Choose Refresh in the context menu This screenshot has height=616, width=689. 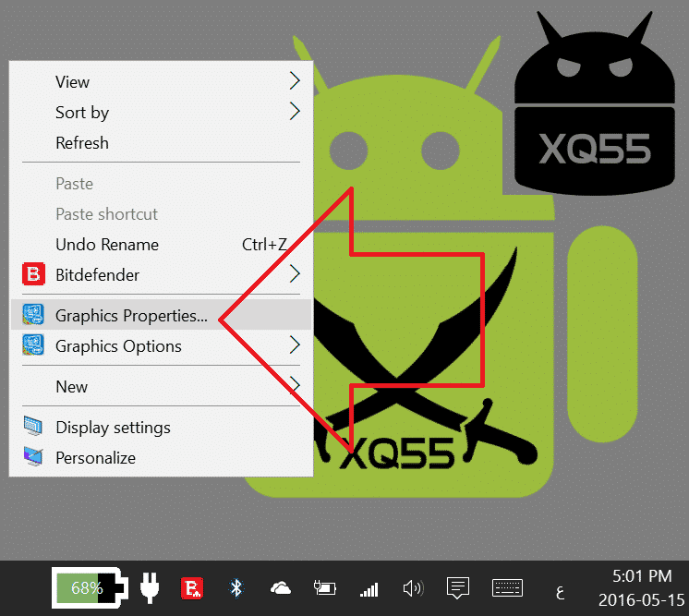coord(82,143)
